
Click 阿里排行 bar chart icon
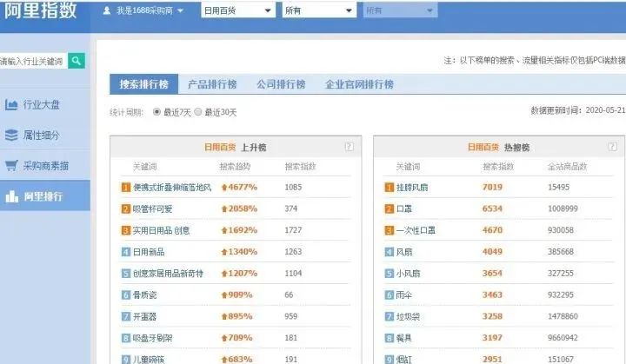[11, 196]
